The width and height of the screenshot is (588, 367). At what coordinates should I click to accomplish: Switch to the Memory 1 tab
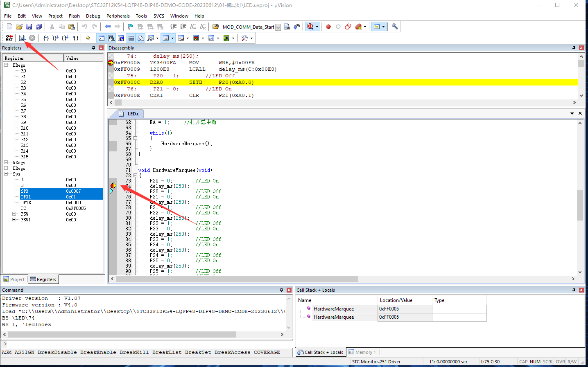point(362,352)
